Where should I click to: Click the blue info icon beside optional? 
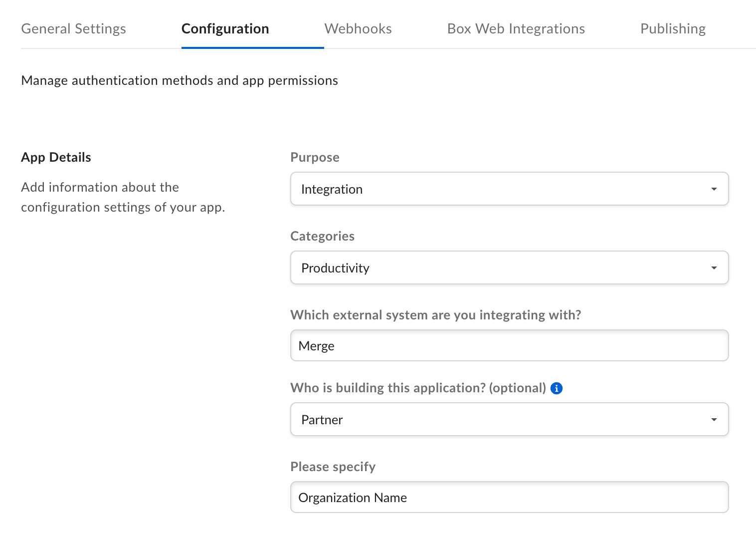click(557, 388)
